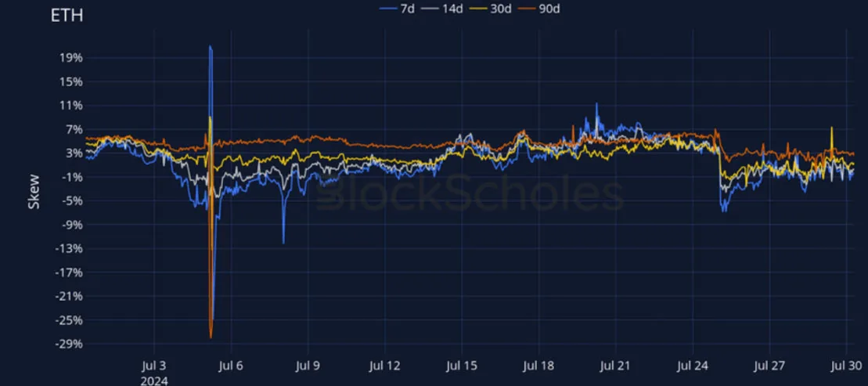Screen dimensions: 868x386
Task: Click the -1% y-axis tick label
Action: pos(74,177)
